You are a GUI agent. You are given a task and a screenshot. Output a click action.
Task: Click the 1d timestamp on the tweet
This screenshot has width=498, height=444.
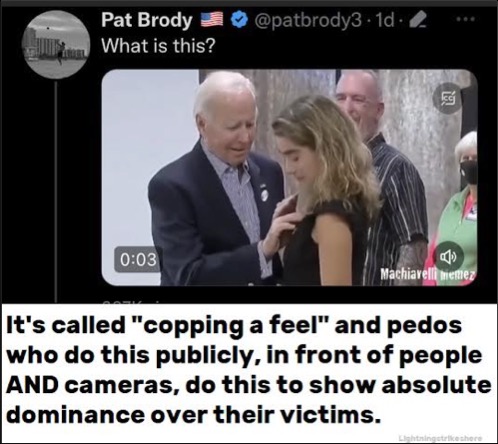(x=384, y=21)
